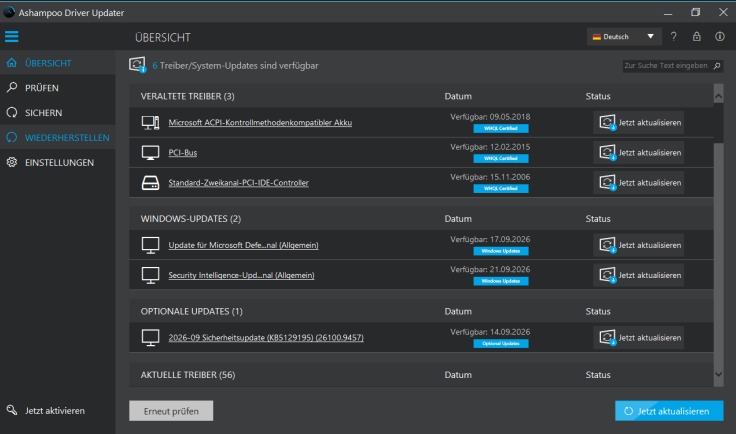Click the search magnifier icon
The height and width of the screenshot is (434, 736).
point(717,66)
